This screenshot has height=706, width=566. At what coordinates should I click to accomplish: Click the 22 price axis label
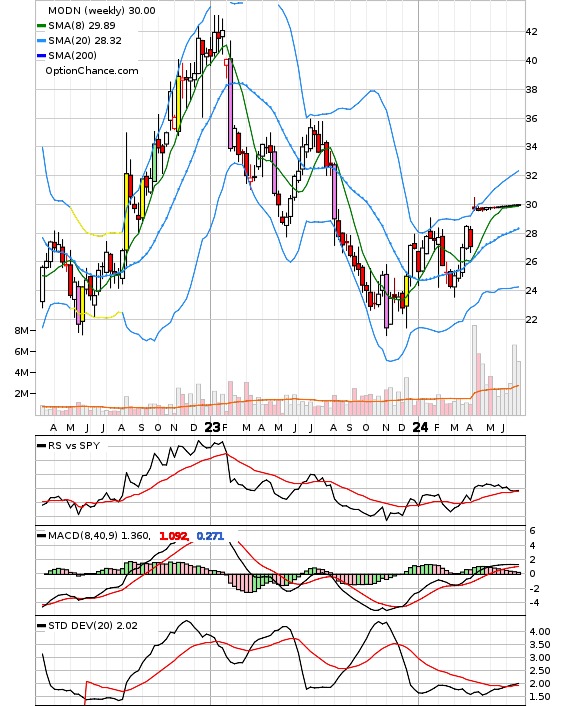531,319
